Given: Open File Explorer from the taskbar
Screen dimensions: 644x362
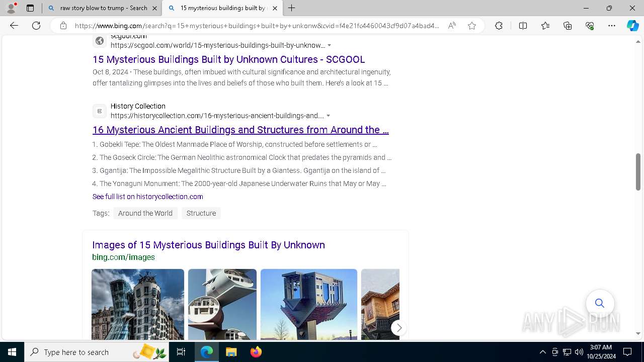Looking at the screenshot, I should [231, 352].
